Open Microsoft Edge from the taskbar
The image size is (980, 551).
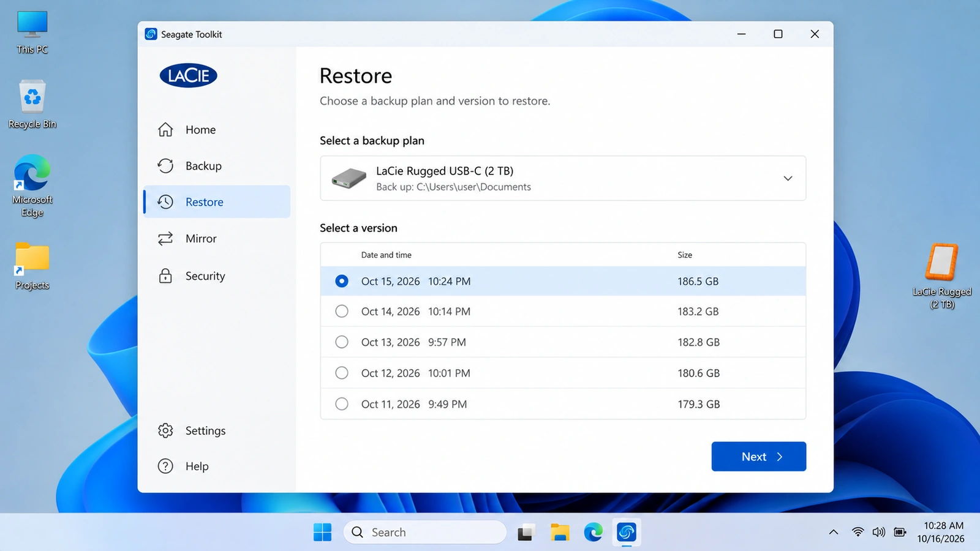tap(593, 532)
